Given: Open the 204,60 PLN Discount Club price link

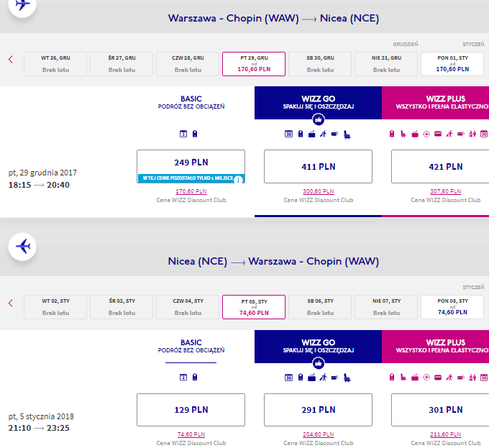Looking at the screenshot, I should point(319,434).
